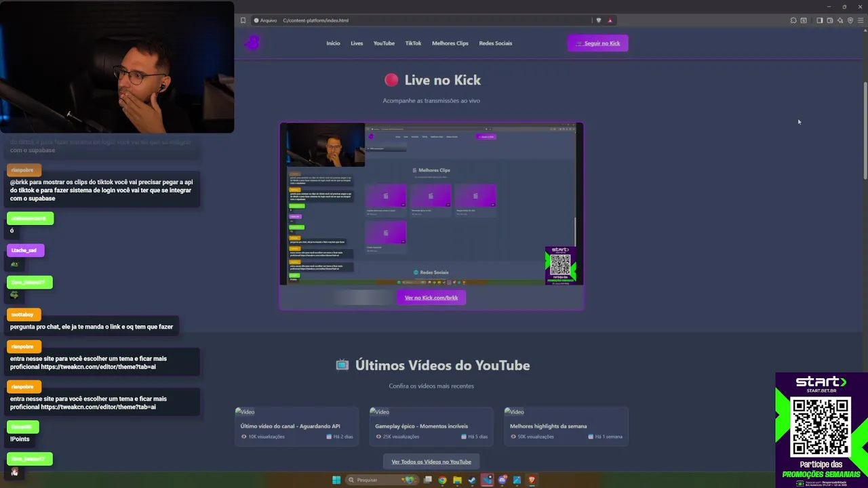Open the Photos app on taskbar

click(517, 480)
